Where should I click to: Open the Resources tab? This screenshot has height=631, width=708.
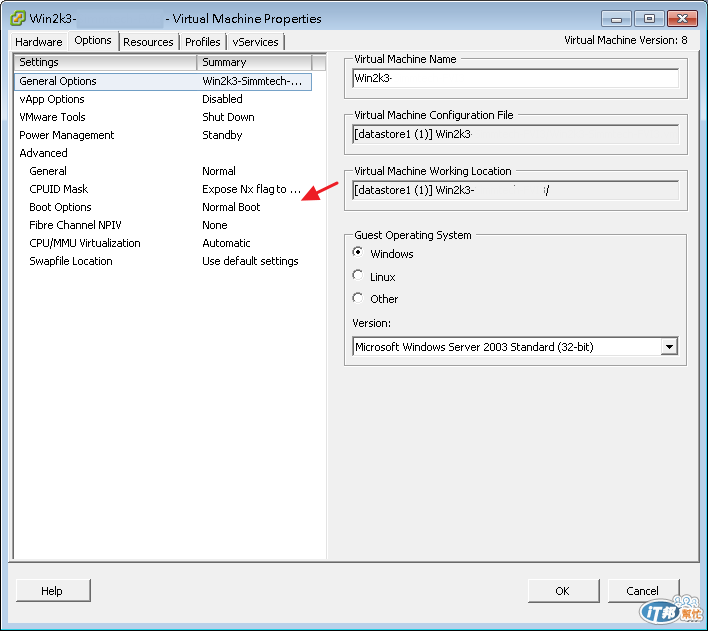[148, 42]
